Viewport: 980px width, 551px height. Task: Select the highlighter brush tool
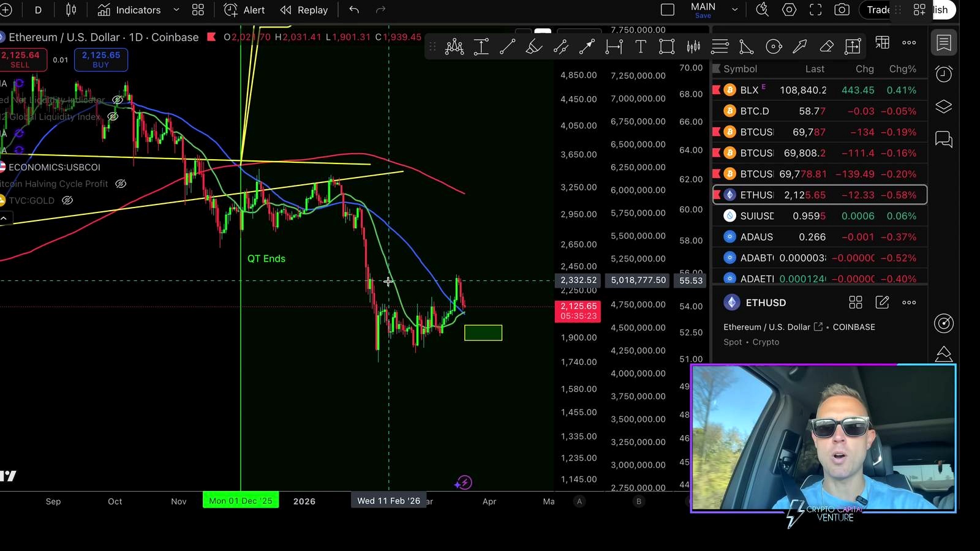pyautogui.click(x=533, y=47)
